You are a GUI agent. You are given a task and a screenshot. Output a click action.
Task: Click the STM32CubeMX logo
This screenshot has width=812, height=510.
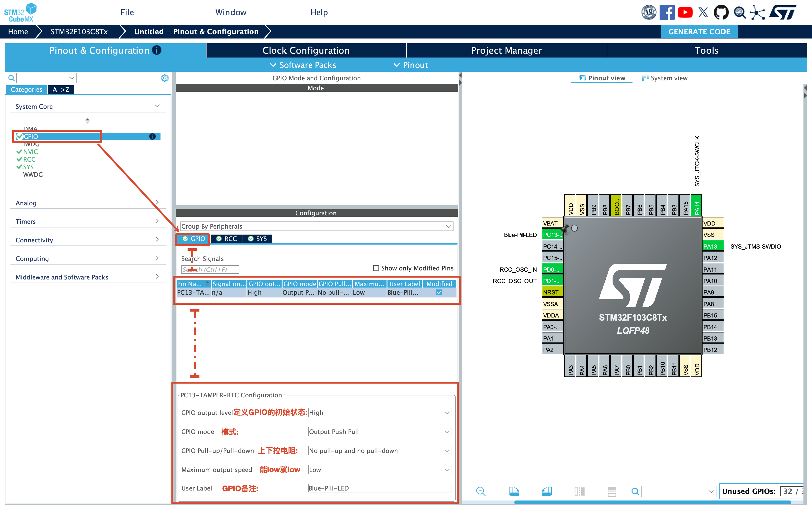(x=20, y=13)
